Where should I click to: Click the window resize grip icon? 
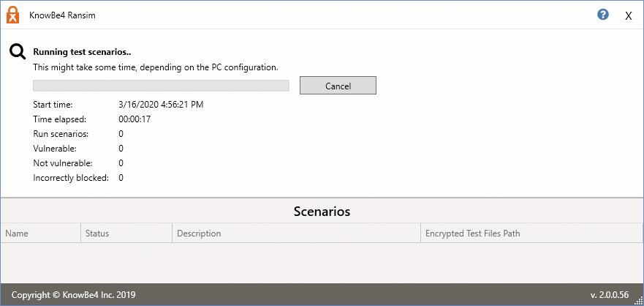[639, 302]
